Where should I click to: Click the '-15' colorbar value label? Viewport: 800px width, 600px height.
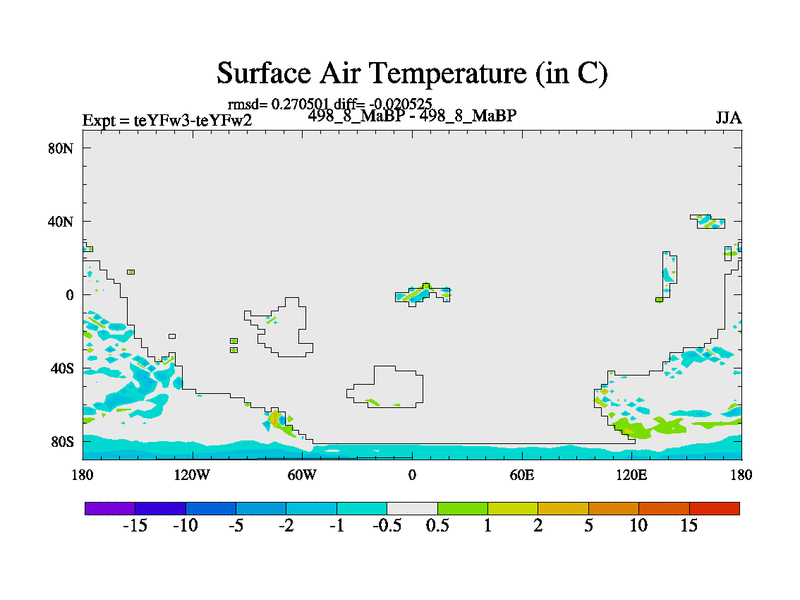click(x=134, y=527)
